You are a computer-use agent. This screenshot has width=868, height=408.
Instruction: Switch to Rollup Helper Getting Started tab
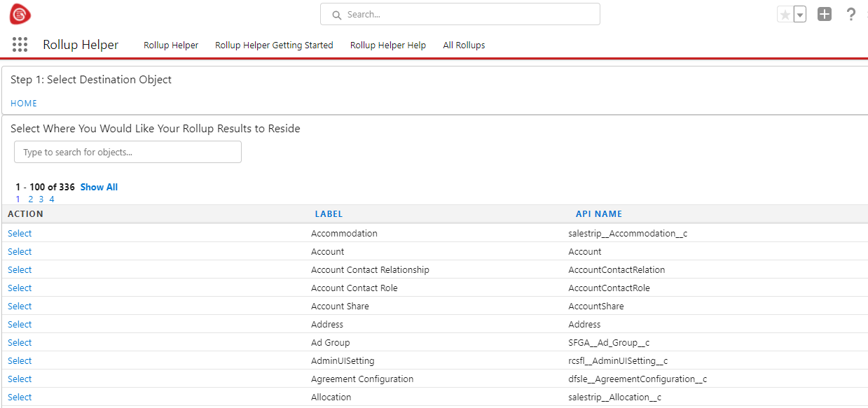click(274, 45)
